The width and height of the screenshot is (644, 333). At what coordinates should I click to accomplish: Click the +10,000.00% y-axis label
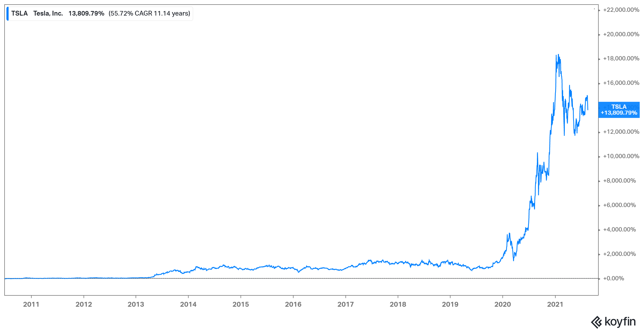[621, 156]
